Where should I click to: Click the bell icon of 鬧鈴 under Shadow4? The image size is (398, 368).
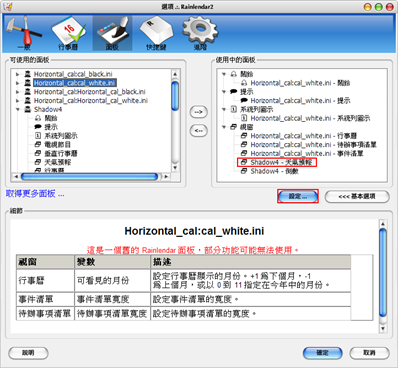tap(38, 118)
